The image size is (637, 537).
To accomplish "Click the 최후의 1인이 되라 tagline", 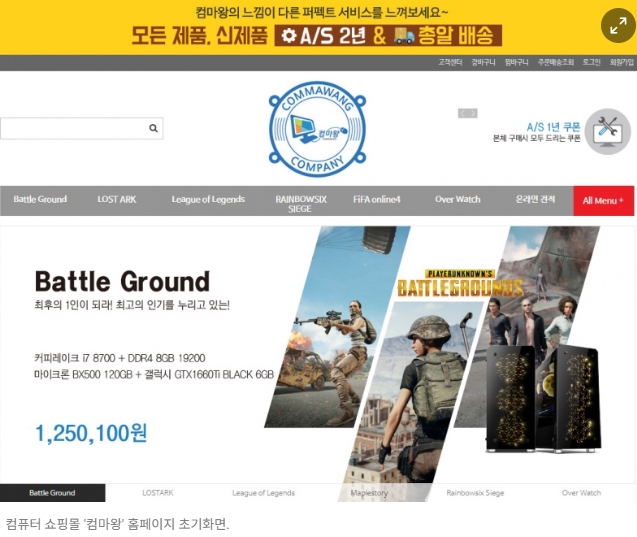I will (x=132, y=305).
